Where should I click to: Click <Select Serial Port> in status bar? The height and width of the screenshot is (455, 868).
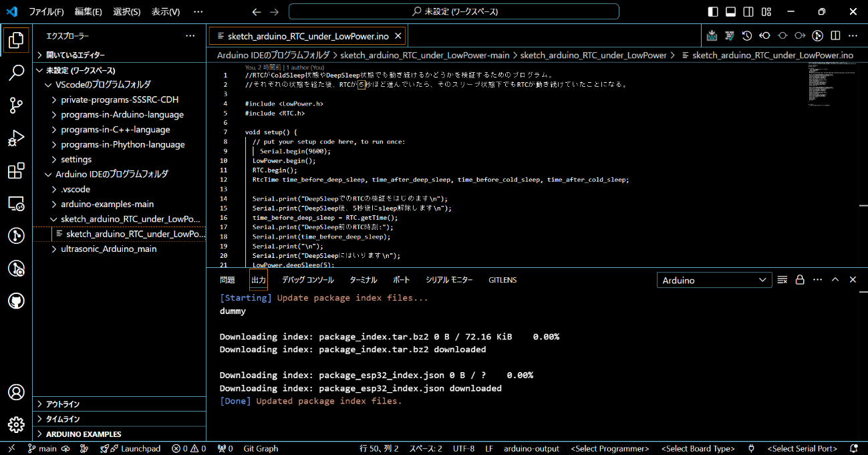[x=802, y=448]
